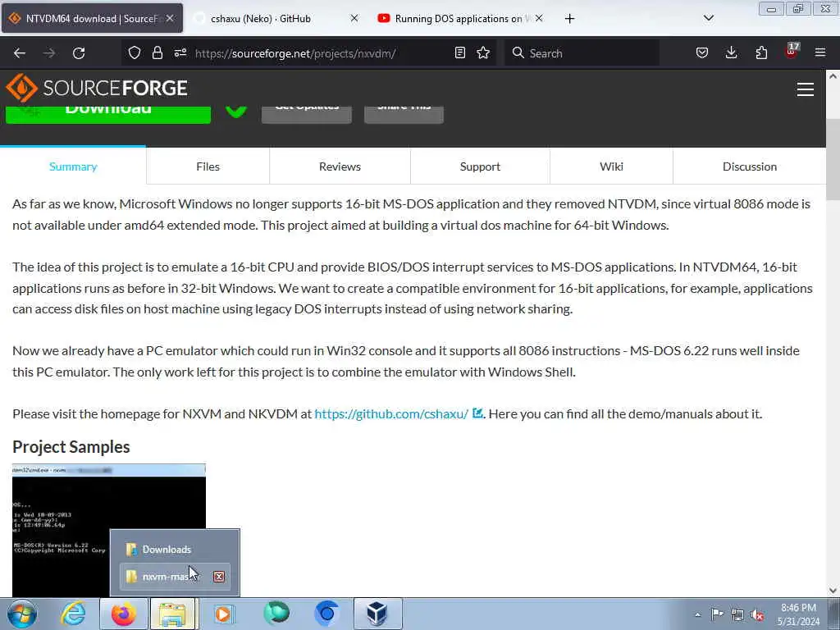The width and height of the screenshot is (840, 630).
Task: Open the clock showing 8:46 PM
Action: [798, 614]
